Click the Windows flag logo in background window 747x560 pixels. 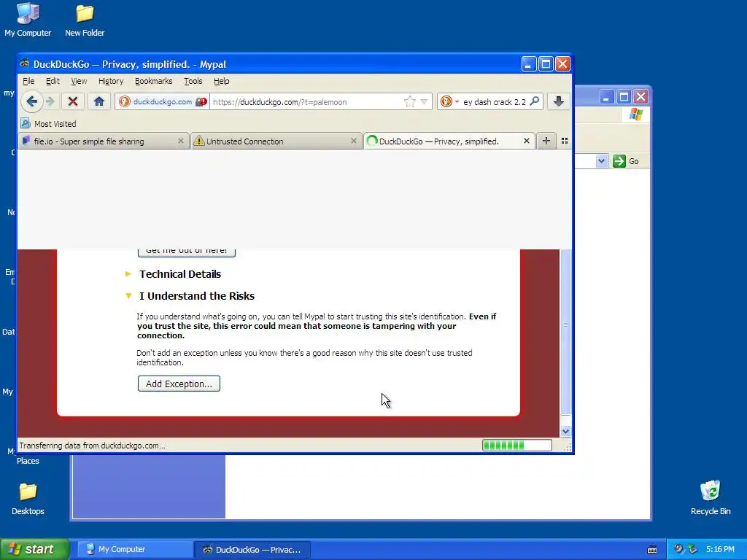click(x=635, y=114)
